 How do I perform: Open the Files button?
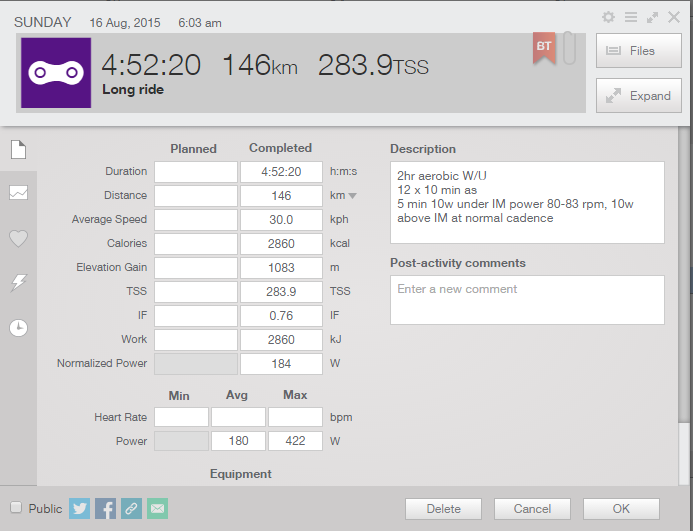639,51
